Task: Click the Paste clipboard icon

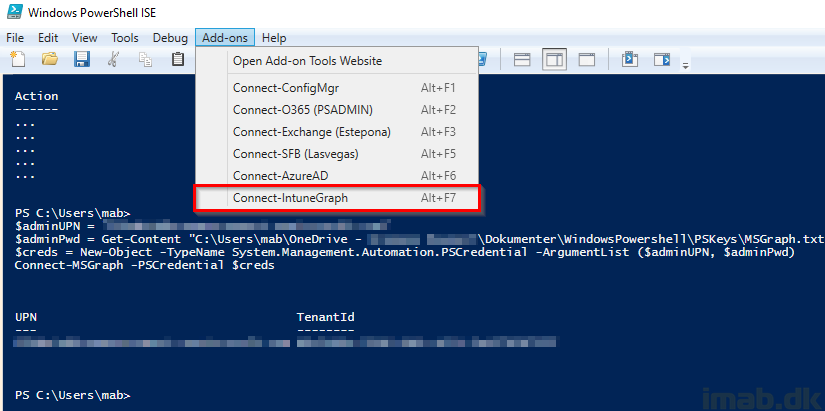Action: click(x=177, y=60)
